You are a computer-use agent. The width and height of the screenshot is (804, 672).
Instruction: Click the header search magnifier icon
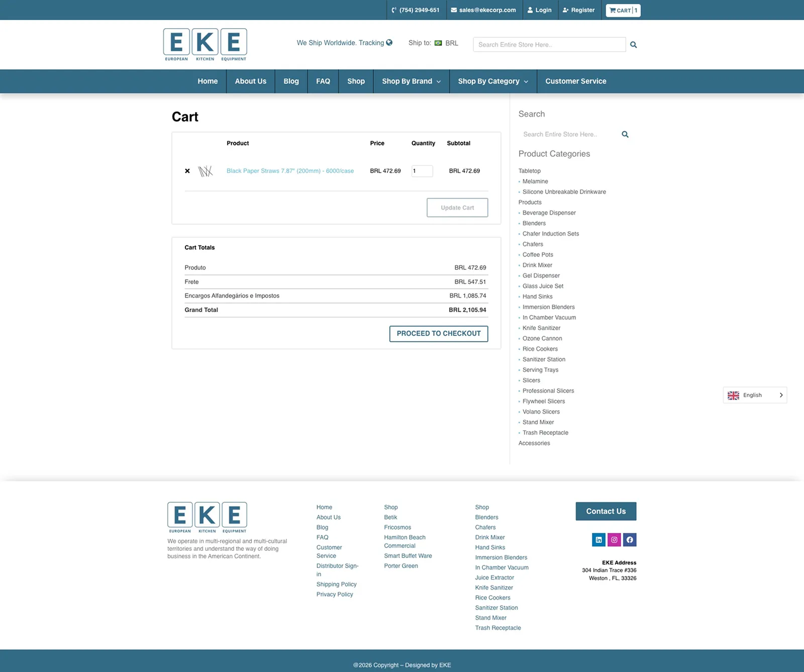[633, 45]
